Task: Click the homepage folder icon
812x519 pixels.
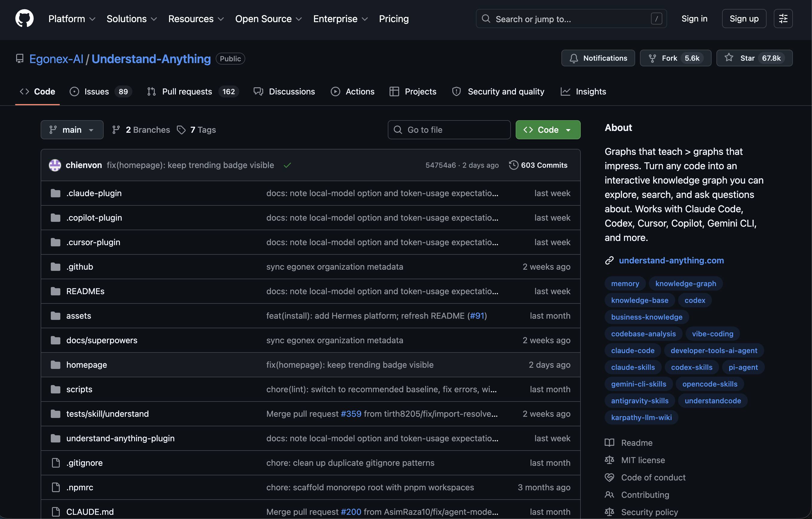Action: click(55, 365)
